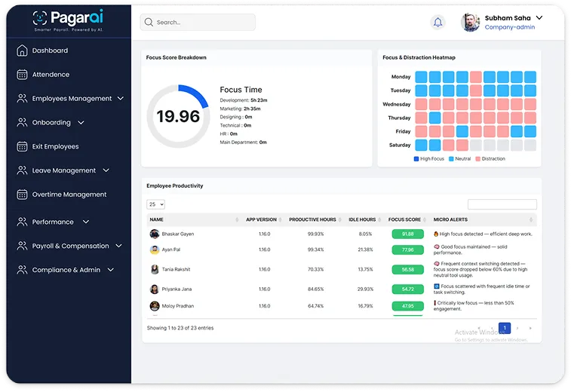Open the entries-per-page 25 dropdown
Screen dimensions: 571x392
(x=156, y=204)
